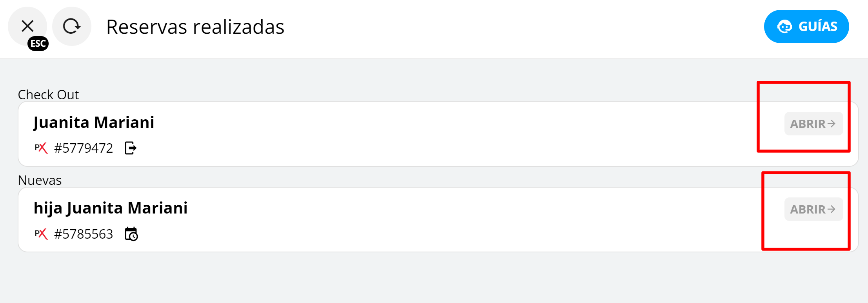Click the calendar clock icon beside #5785563
868x303 pixels.
tap(131, 234)
